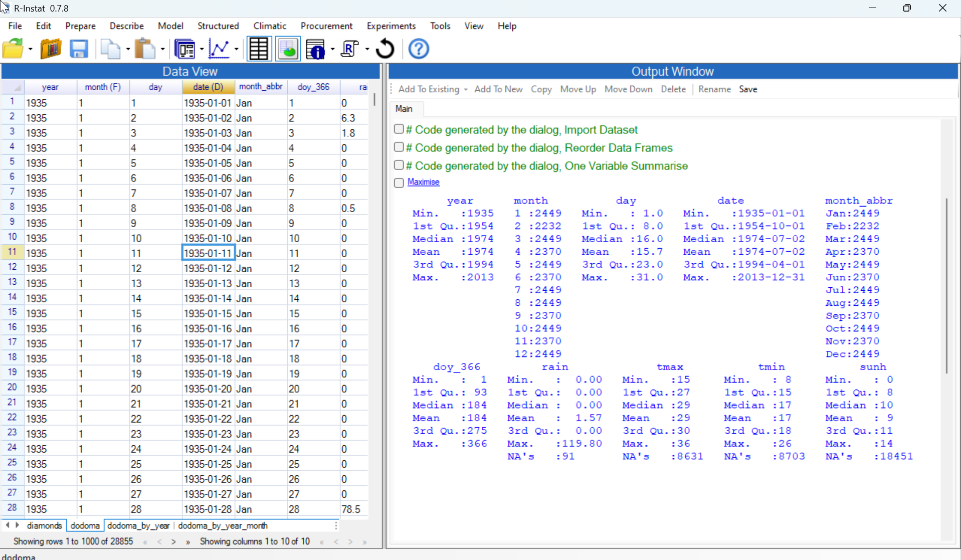This screenshot has height=560, width=961.
Task: Open the File menu
Action: point(15,26)
